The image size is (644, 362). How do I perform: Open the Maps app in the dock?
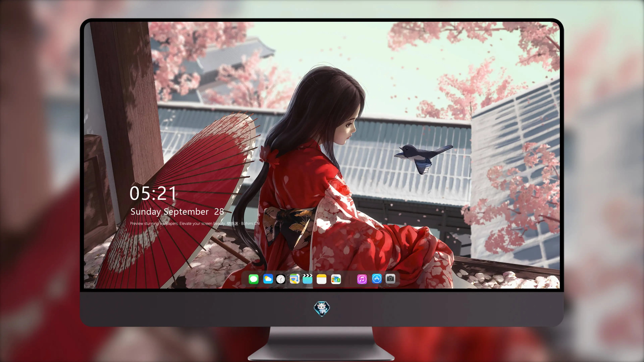(294, 279)
